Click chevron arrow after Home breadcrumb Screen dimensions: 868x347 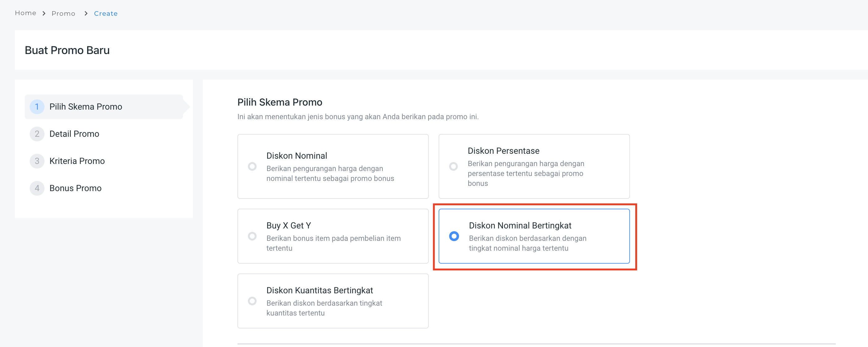tap(44, 14)
